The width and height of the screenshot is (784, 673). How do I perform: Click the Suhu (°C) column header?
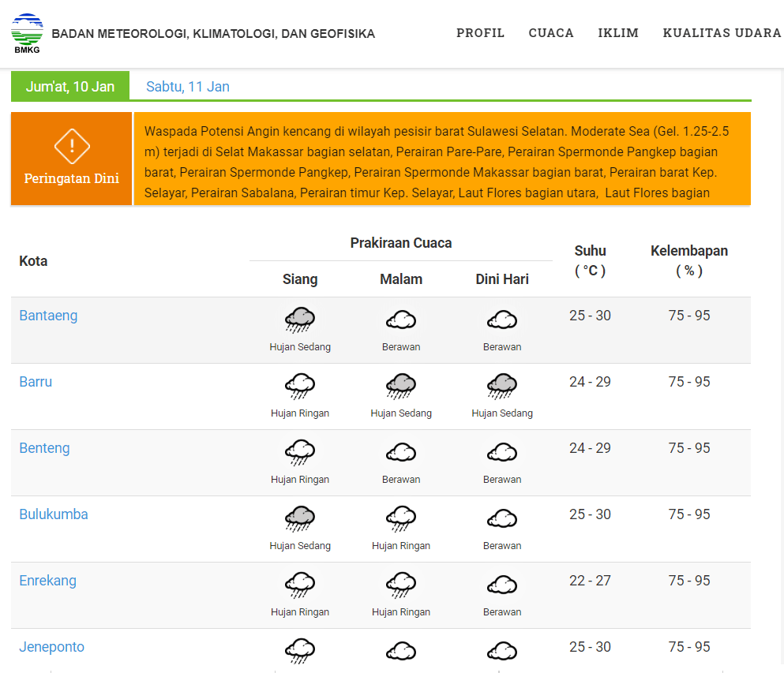590,260
